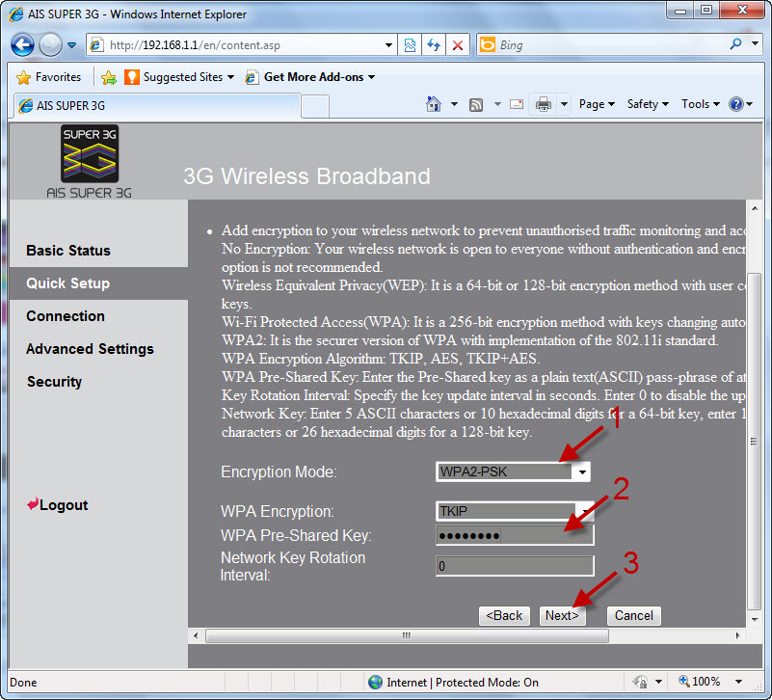
Task: Click the Compatibility View icon
Action: click(410, 45)
